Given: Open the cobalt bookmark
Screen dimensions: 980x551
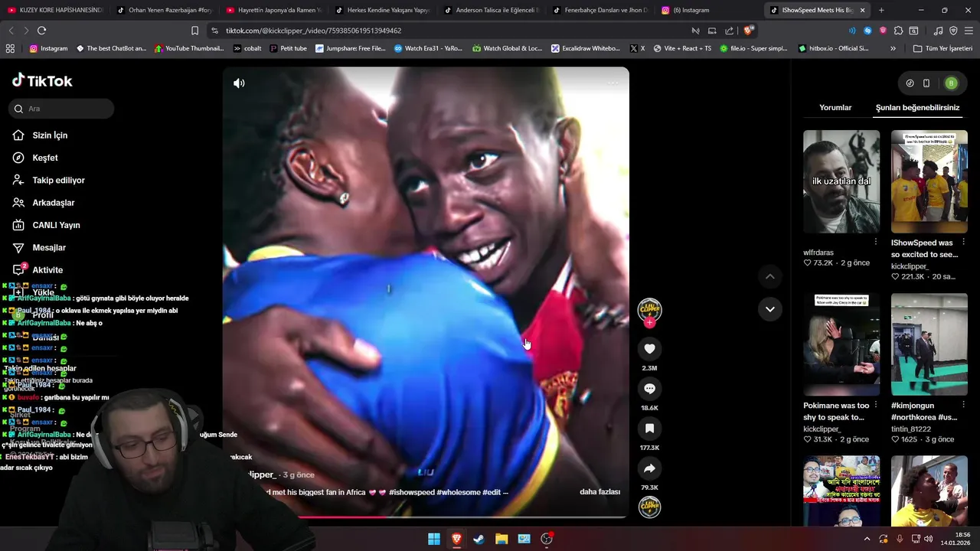Looking at the screenshot, I should (x=247, y=48).
